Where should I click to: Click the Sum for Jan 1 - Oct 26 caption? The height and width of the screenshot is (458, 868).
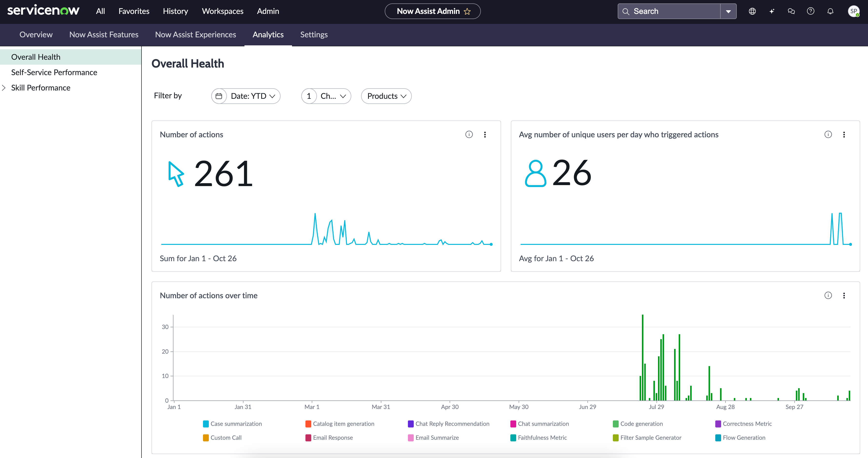click(x=198, y=258)
